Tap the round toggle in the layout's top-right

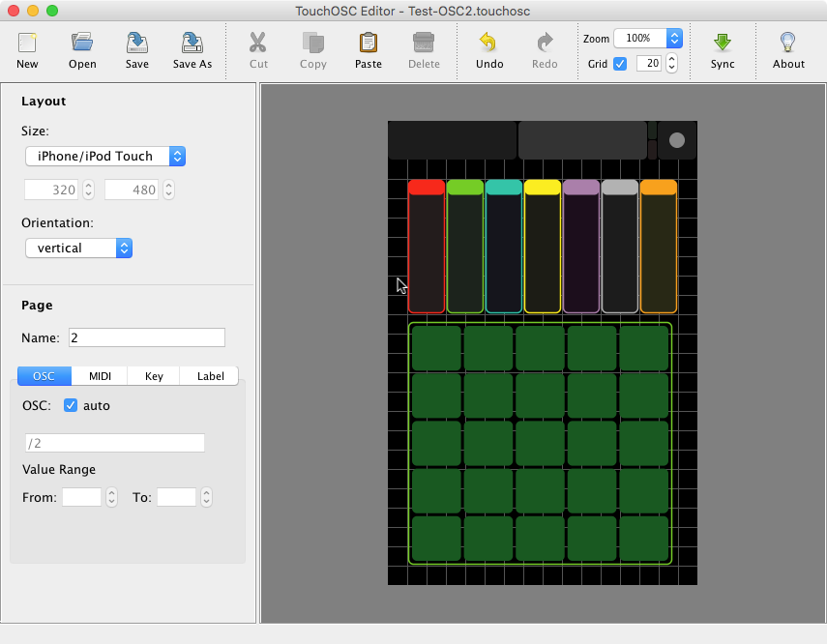point(677,140)
